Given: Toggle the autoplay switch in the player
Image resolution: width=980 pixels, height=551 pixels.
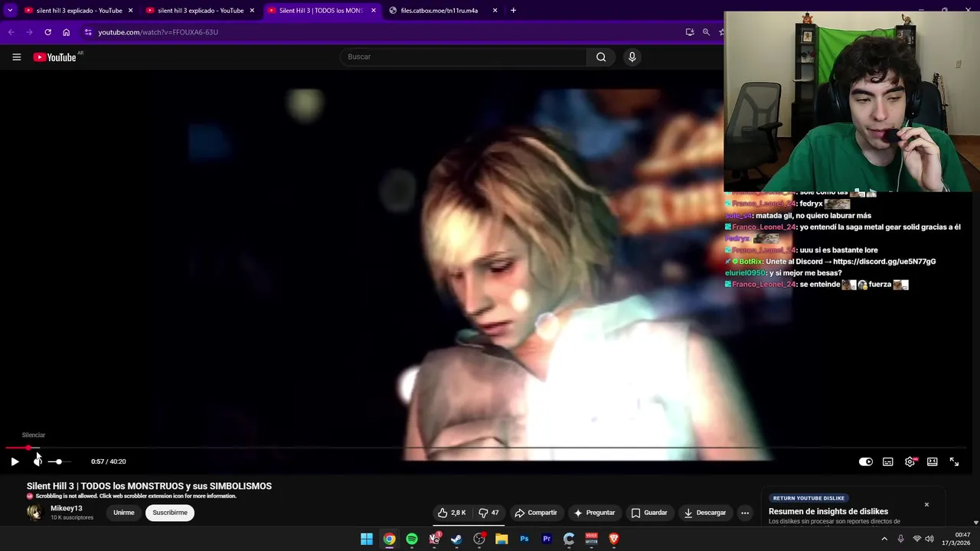Looking at the screenshot, I should pos(866,461).
